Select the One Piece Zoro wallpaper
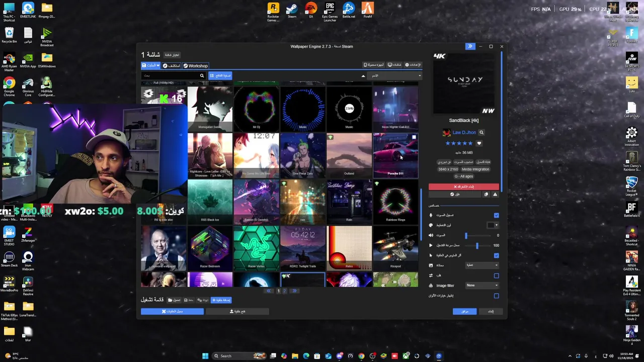644x362 pixels. pos(302,155)
